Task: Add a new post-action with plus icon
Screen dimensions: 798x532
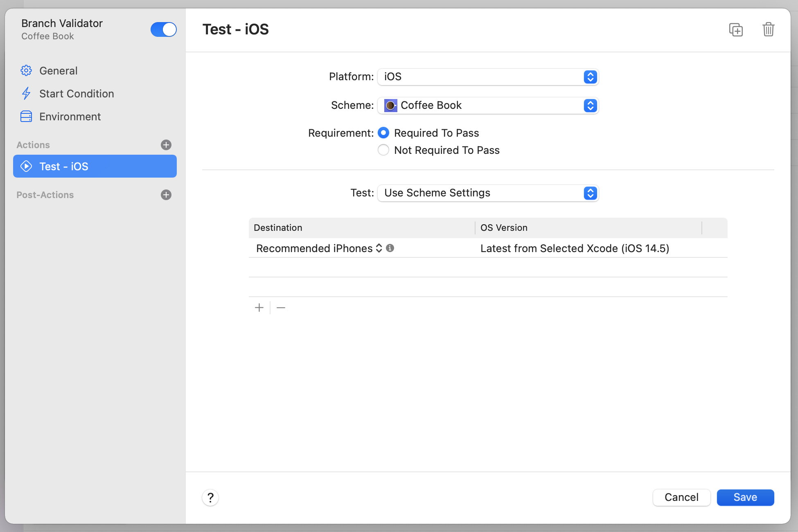Action: [x=166, y=195]
